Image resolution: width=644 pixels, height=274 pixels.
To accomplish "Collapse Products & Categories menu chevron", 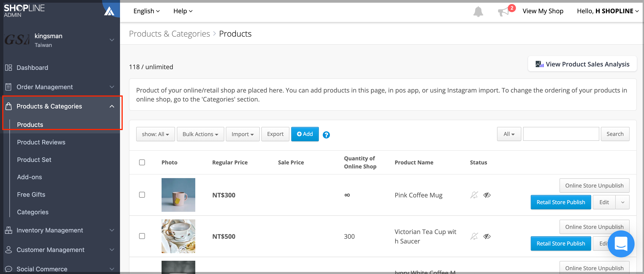I will (112, 106).
